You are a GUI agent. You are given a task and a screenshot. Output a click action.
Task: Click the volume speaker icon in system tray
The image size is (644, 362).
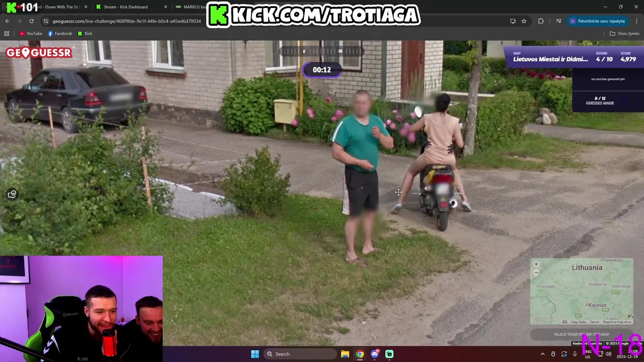(609, 354)
